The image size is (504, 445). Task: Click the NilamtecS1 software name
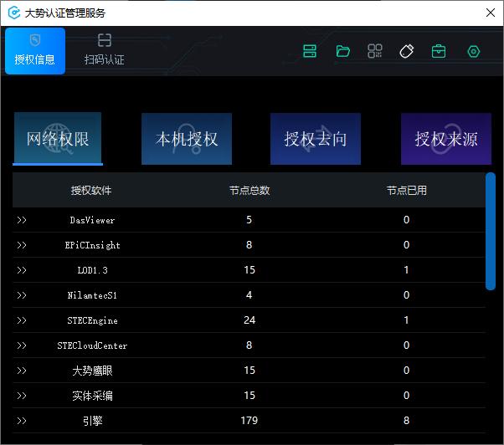[92, 295]
